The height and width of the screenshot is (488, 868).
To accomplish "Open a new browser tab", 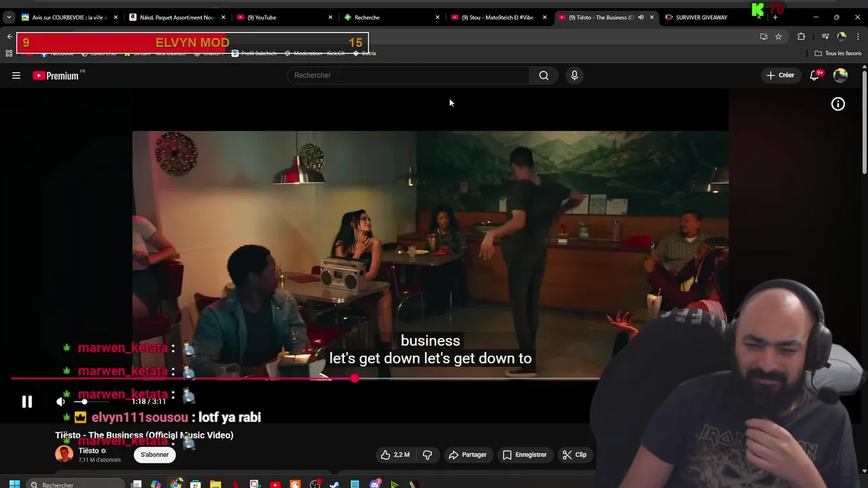I will 775,18.
